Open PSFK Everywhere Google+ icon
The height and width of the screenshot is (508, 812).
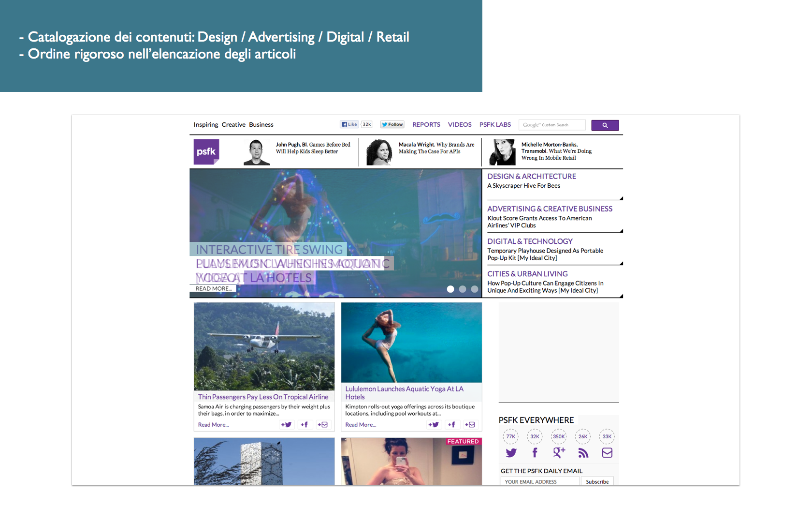tap(559, 453)
